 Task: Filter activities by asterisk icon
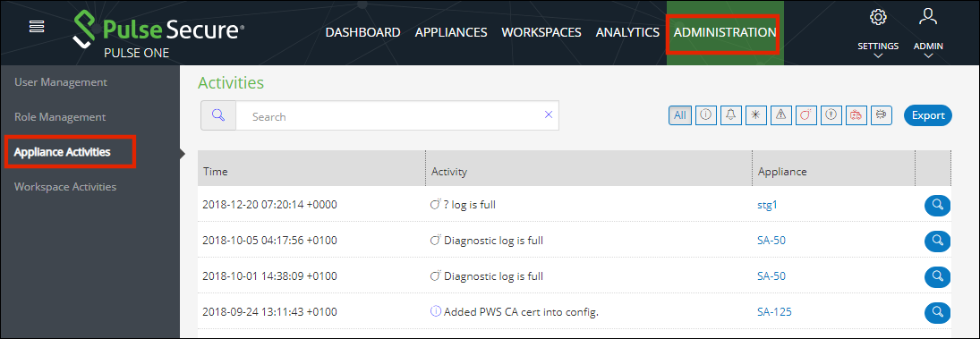[755, 114]
